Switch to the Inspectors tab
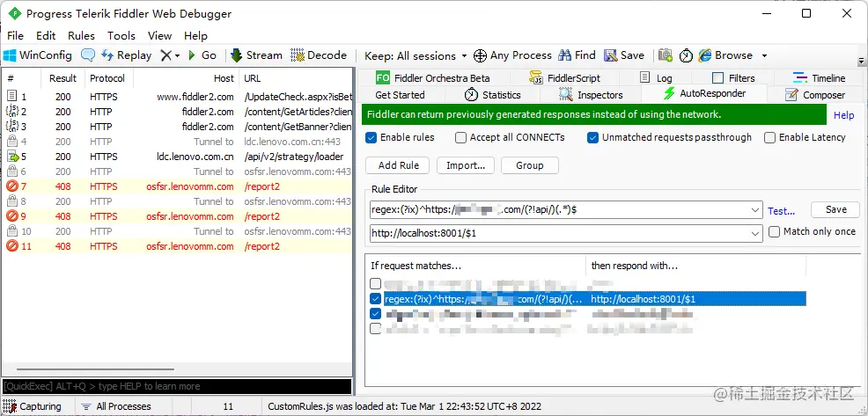 (591, 95)
